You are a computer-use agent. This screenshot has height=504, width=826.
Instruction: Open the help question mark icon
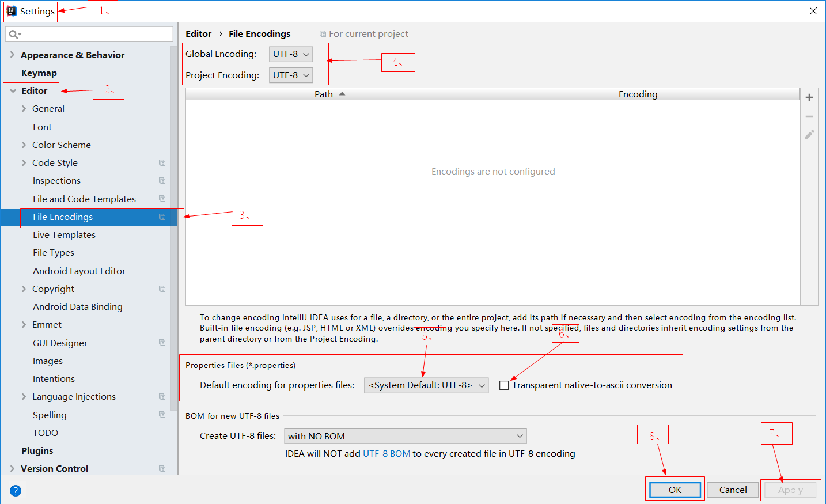pyautogui.click(x=16, y=491)
